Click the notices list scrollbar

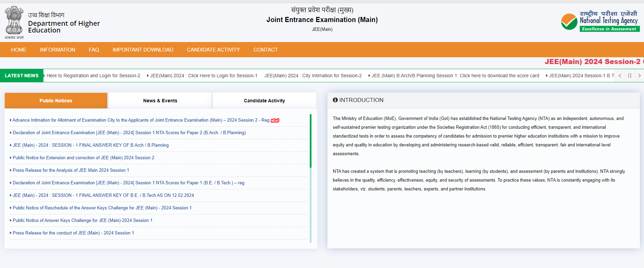pyautogui.click(x=310, y=141)
